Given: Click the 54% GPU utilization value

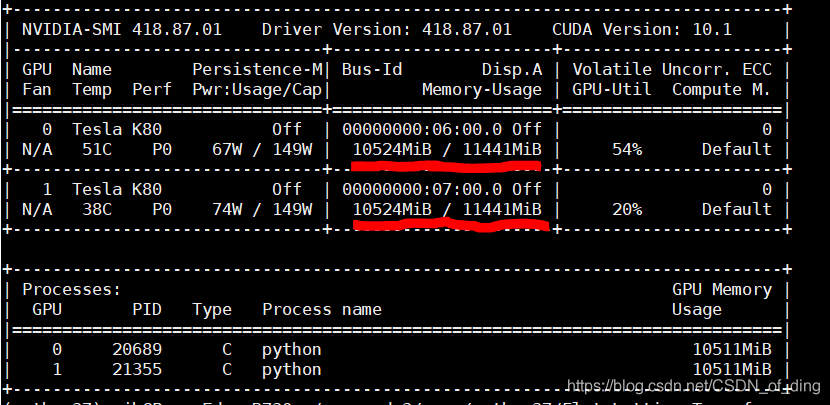Looking at the screenshot, I should pos(627,150).
